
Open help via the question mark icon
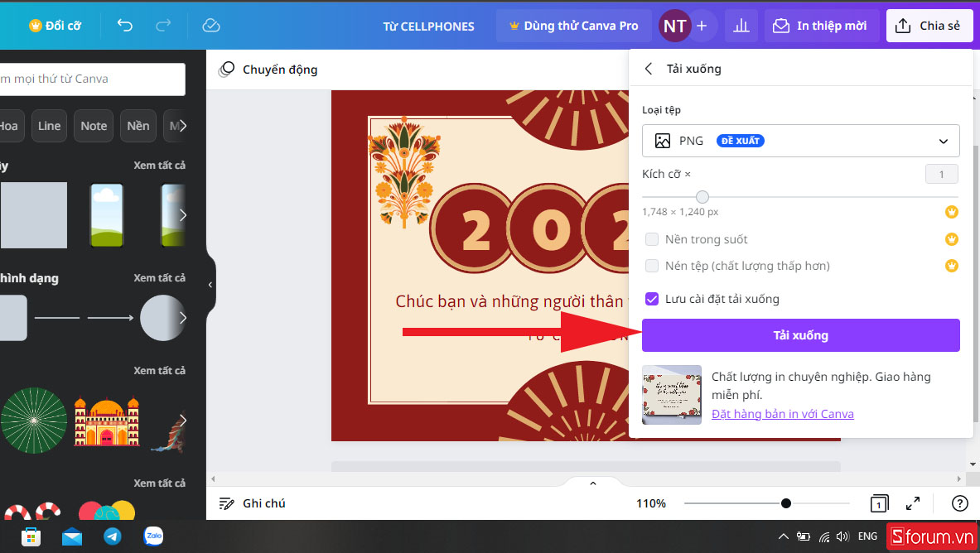click(x=958, y=503)
